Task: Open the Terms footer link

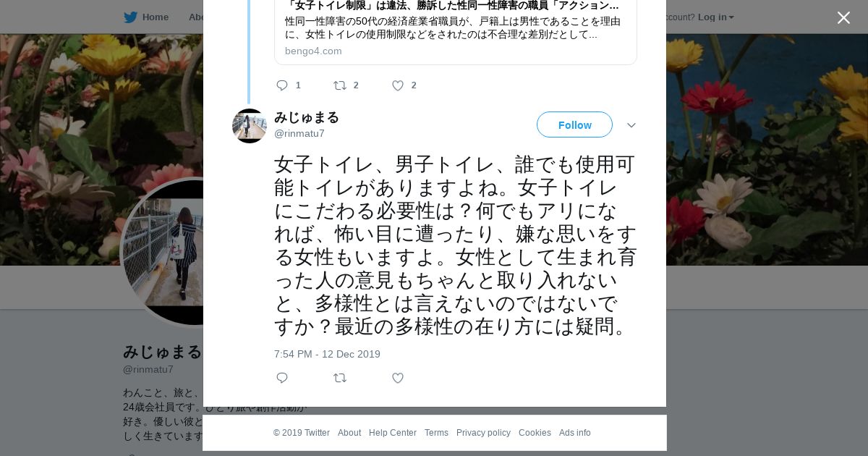Action: pyautogui.click(x=436, y=433)
